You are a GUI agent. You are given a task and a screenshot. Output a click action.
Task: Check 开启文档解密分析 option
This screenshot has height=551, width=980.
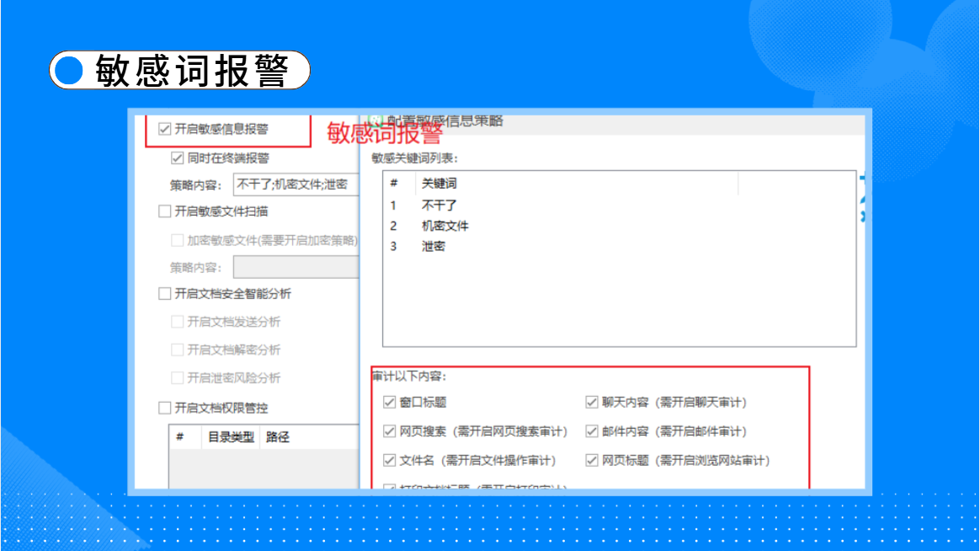(x=178, y=350)
